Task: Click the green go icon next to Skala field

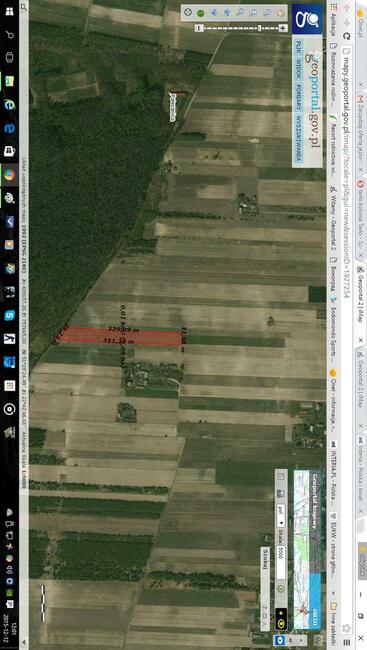Action: click(x=281, y=588)
